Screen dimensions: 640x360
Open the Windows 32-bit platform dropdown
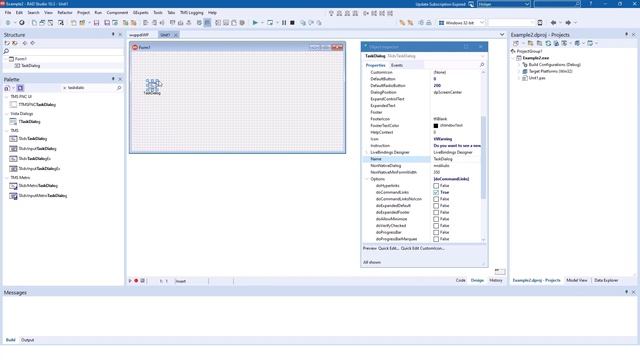[x=482, y=23]
